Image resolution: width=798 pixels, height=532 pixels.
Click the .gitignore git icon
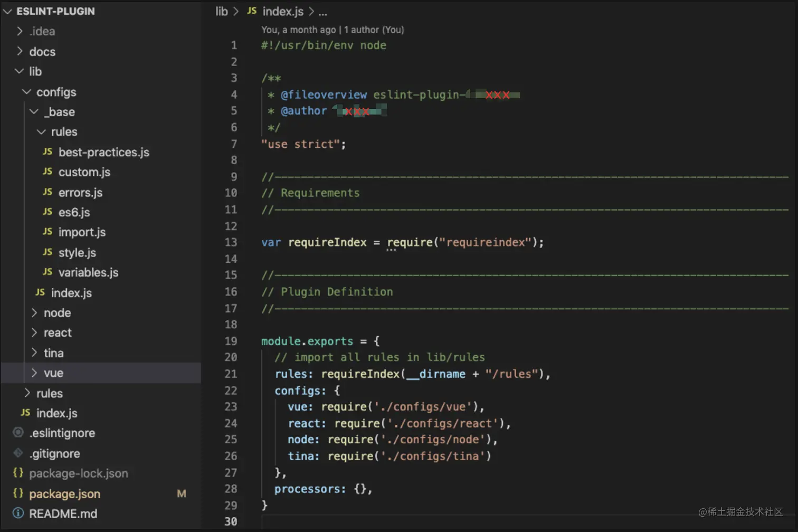18,453
